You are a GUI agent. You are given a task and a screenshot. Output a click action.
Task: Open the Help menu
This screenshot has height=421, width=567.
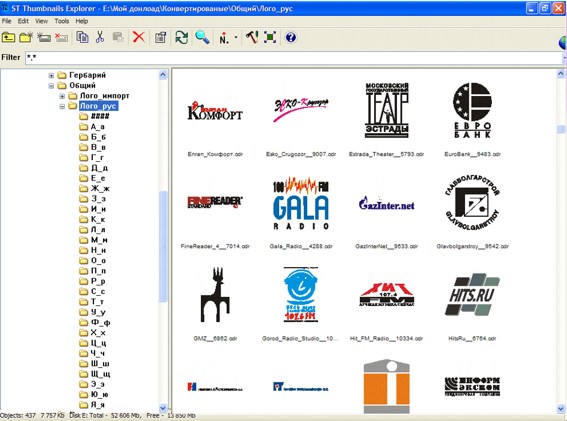(x=82, y=21)
